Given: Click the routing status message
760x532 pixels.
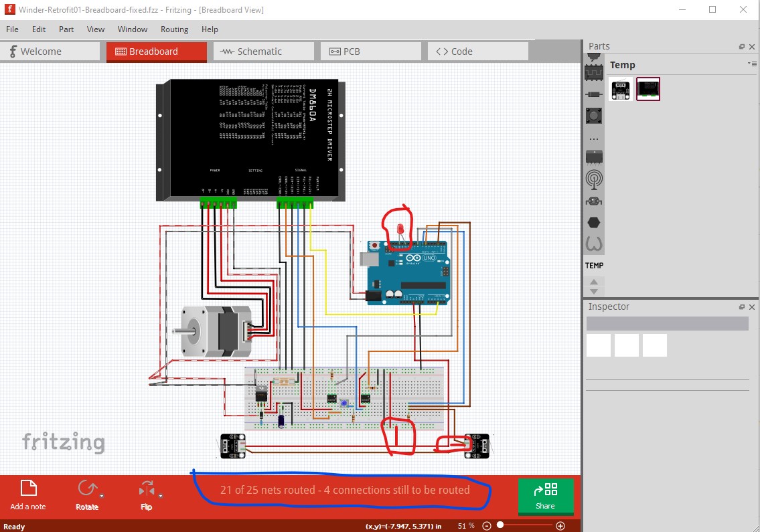Looking at the screenshot, I should 345,490.
